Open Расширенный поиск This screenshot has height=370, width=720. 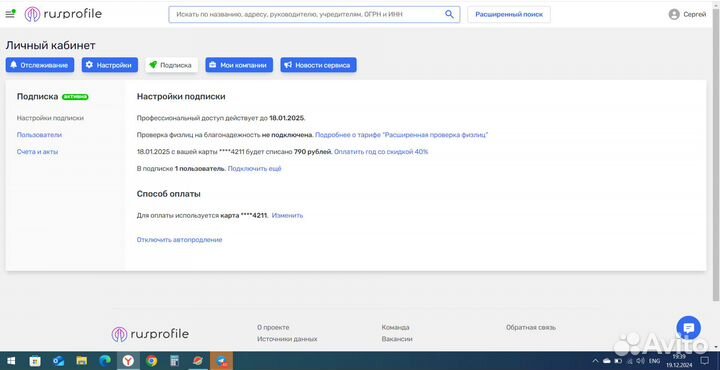[x=509, y=14]
